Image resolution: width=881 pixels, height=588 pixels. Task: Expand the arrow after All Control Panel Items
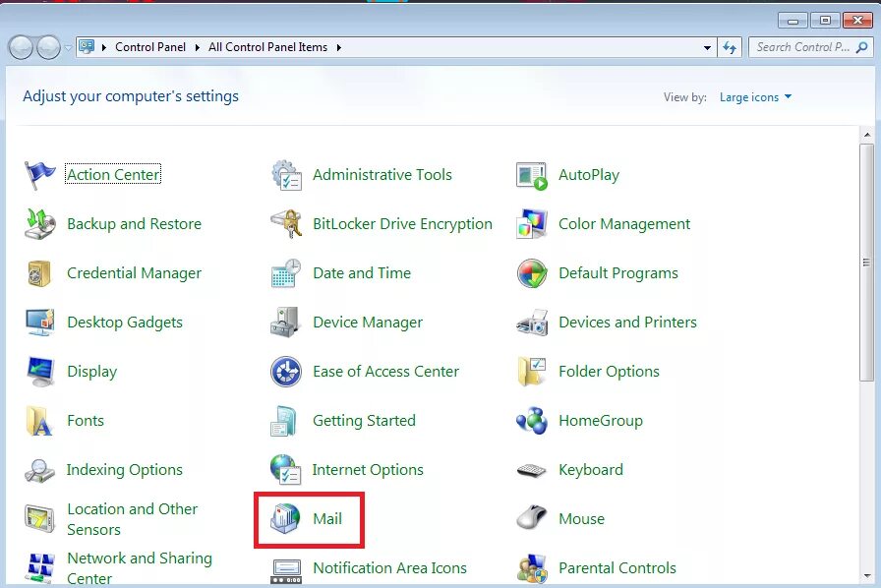pos(339,48)
